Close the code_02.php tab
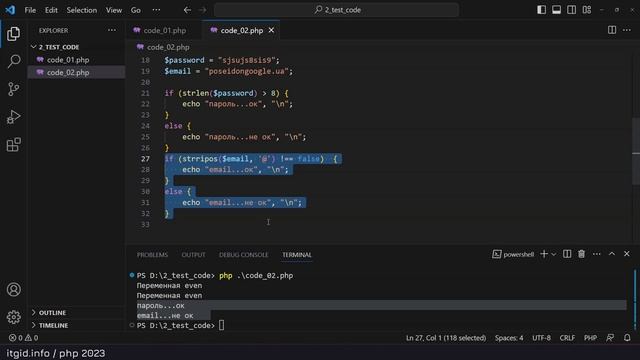The height and width of the screenshot is (360, 640). 271,30
